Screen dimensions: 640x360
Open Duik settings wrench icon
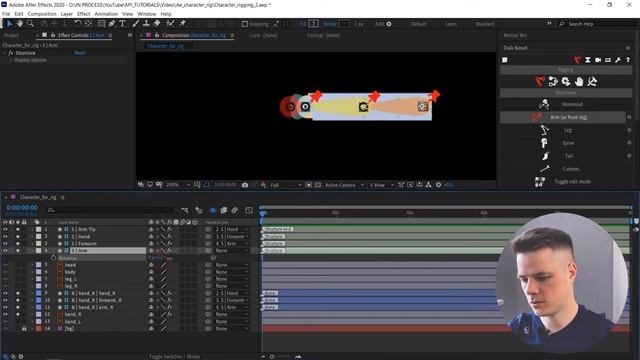618,60
